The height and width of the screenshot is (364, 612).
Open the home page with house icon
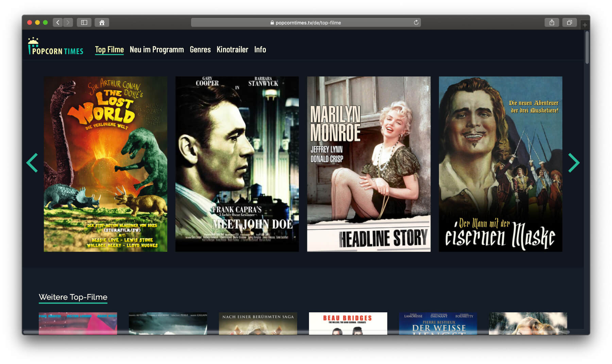pyautogui.click(x=102, y=22)
